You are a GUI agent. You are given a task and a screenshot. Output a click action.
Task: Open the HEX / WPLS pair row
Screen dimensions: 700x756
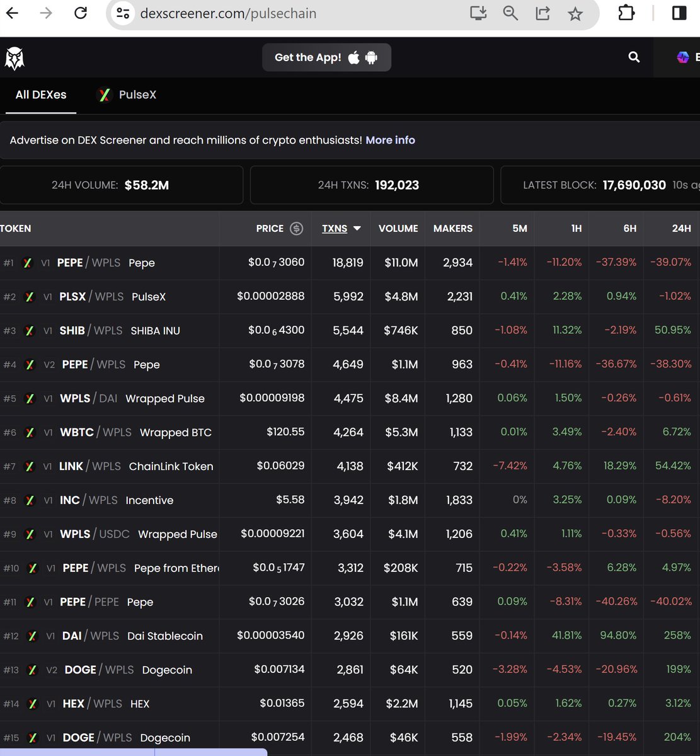(x=350, y=704)
